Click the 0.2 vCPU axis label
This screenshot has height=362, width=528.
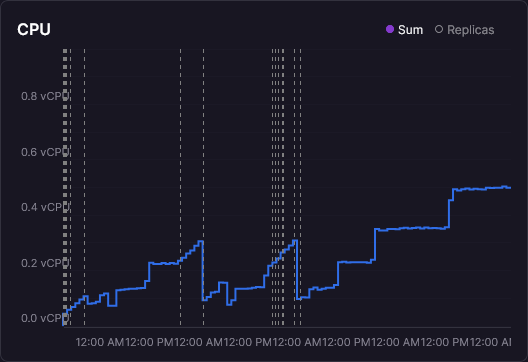45,263
